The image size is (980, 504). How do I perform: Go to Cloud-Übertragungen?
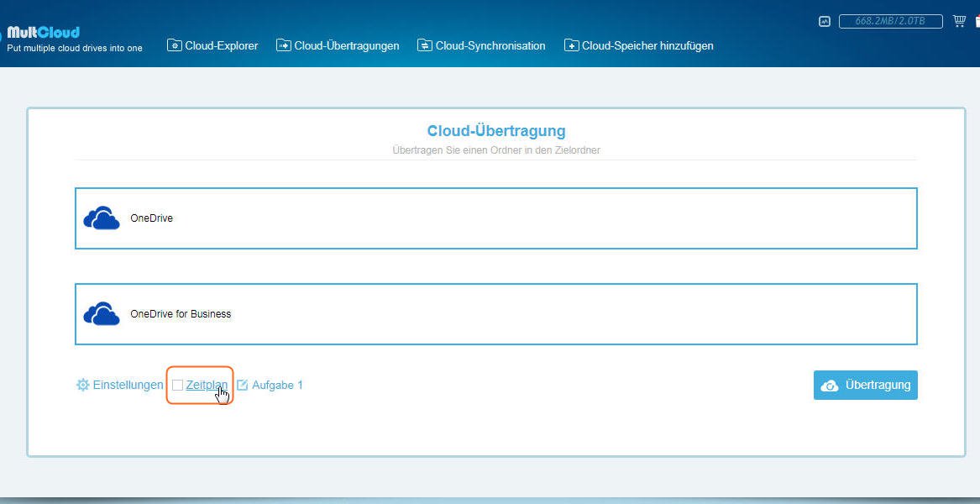pyautogui.click(x=338, y=45)
